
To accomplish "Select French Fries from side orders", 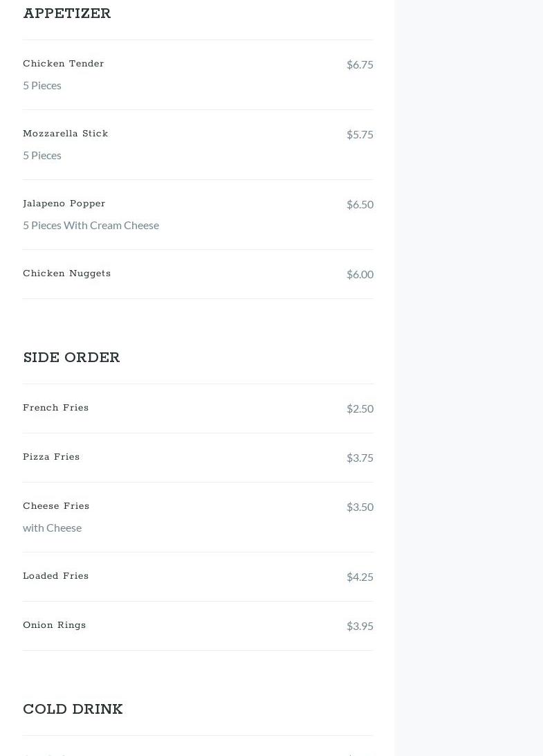I will [56, 408].
